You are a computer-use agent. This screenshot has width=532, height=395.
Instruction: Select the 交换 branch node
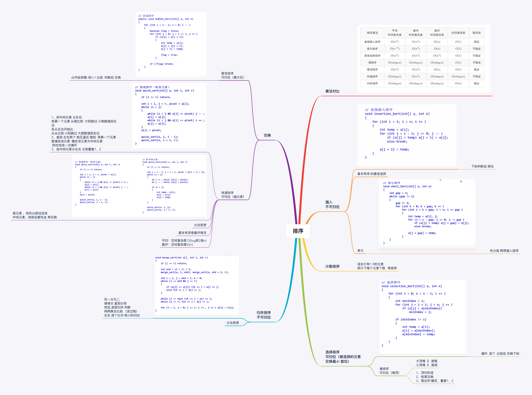(267, 135)
